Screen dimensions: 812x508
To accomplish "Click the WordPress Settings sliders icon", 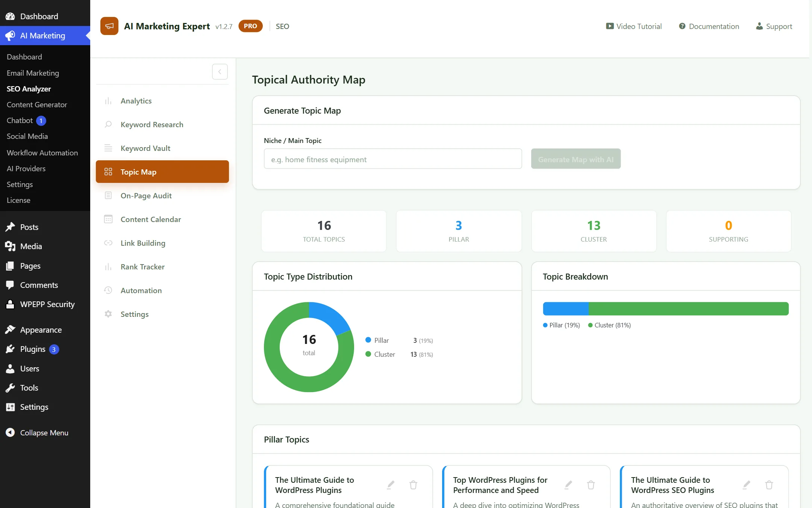I will pyautogui.click(x=10, y=407).
